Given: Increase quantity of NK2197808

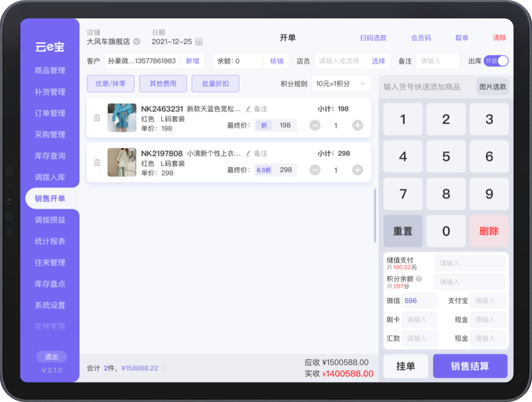Looking at the screenshot, I should coord(357,170).
